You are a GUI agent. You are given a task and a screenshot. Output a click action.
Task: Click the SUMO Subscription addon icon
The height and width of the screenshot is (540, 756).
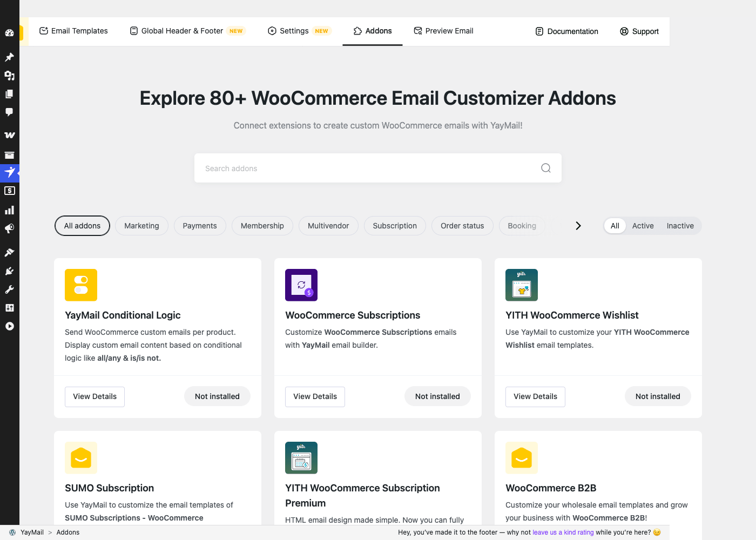point(81,458)
